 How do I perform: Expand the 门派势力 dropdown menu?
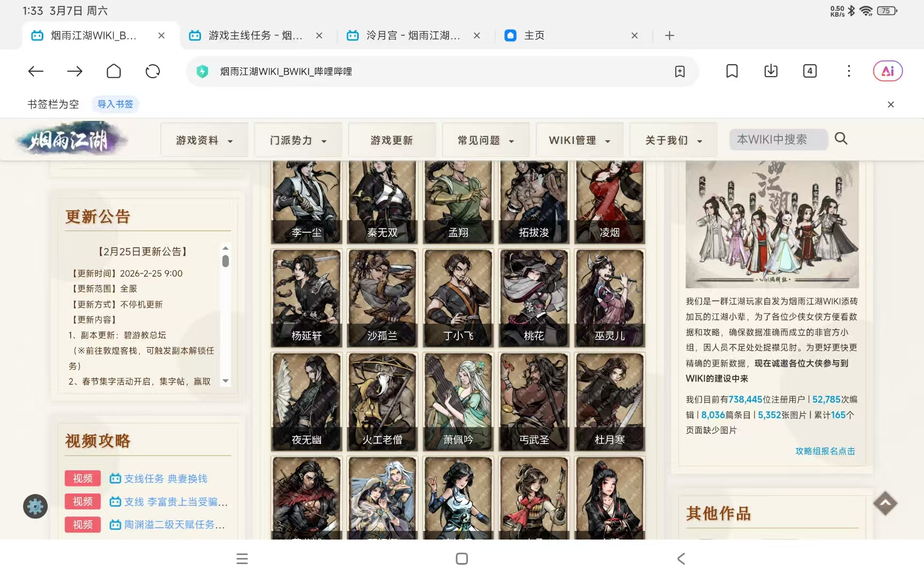tap(298, 140)
